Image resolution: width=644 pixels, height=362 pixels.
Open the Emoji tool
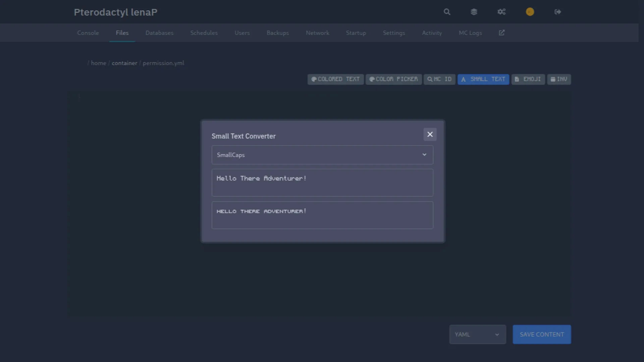[528, 79]
